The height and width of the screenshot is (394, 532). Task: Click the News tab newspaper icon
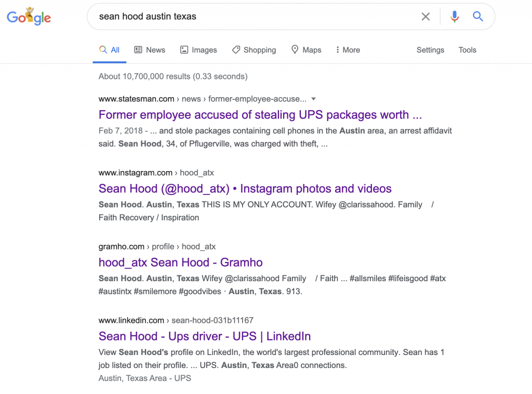pos(138,50)
